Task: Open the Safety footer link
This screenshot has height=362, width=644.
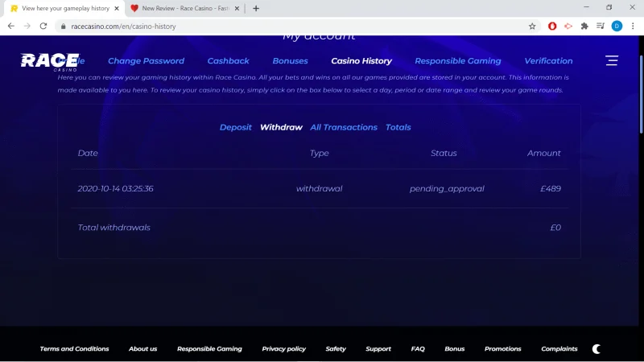Action: 336,349
